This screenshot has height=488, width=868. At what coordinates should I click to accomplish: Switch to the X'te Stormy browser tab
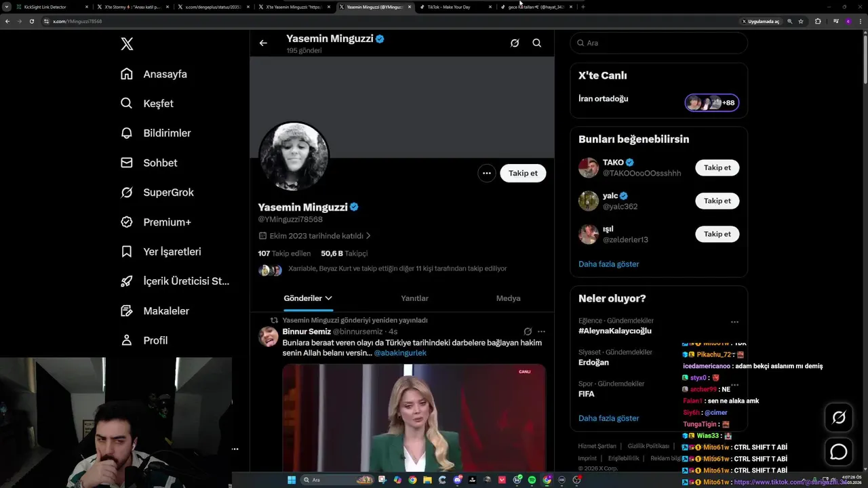pos(132,7)
